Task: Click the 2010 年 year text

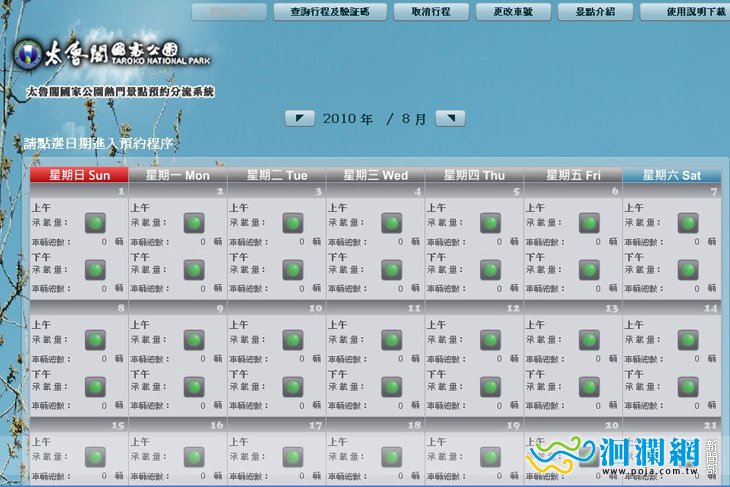Action: pyautogui.click(x=348, y=119)
